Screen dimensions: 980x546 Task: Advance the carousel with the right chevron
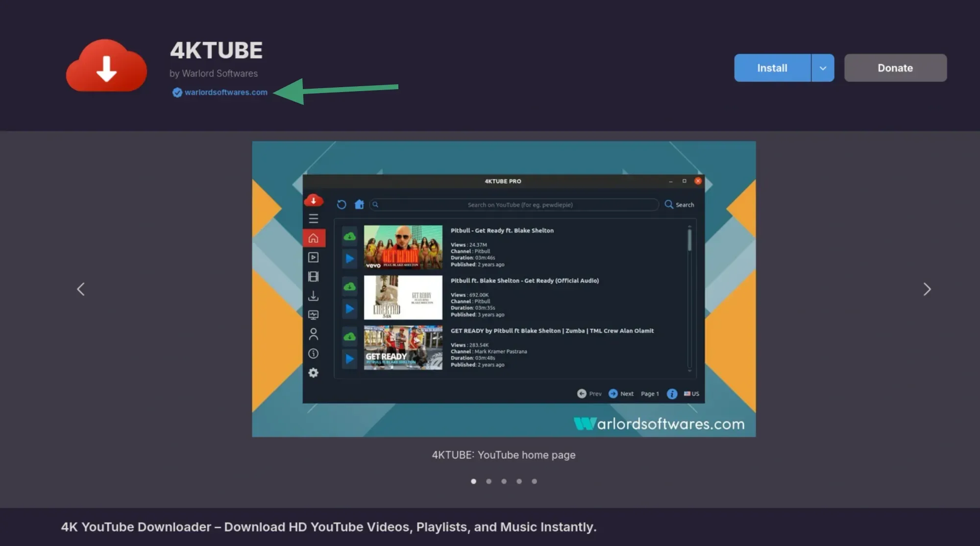tap(927, 289)
